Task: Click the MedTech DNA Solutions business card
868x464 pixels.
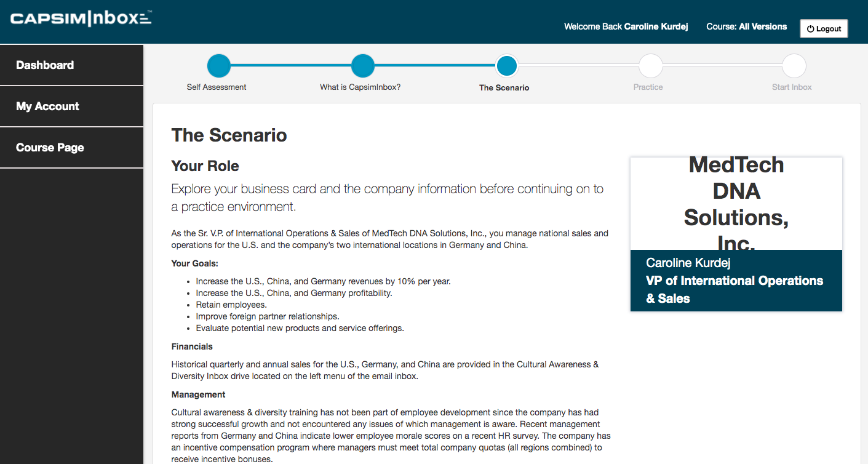Action: 736,204
